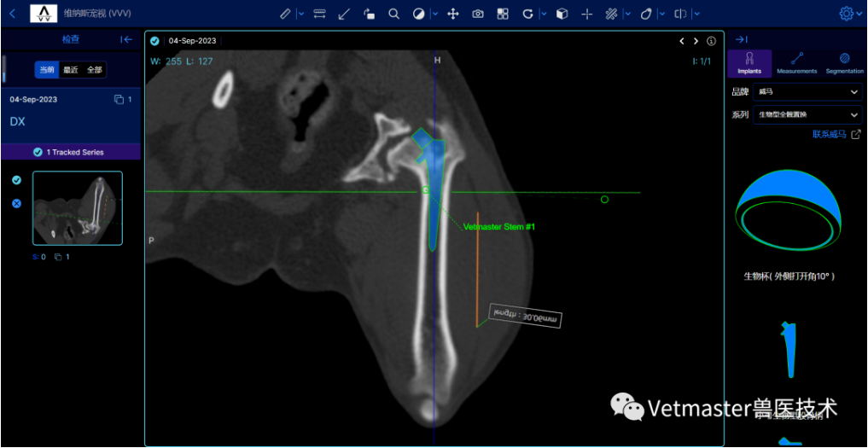Go to the next image using right chevron
Image resolution: width=868 pixels, height=448 pixels.
696,41
